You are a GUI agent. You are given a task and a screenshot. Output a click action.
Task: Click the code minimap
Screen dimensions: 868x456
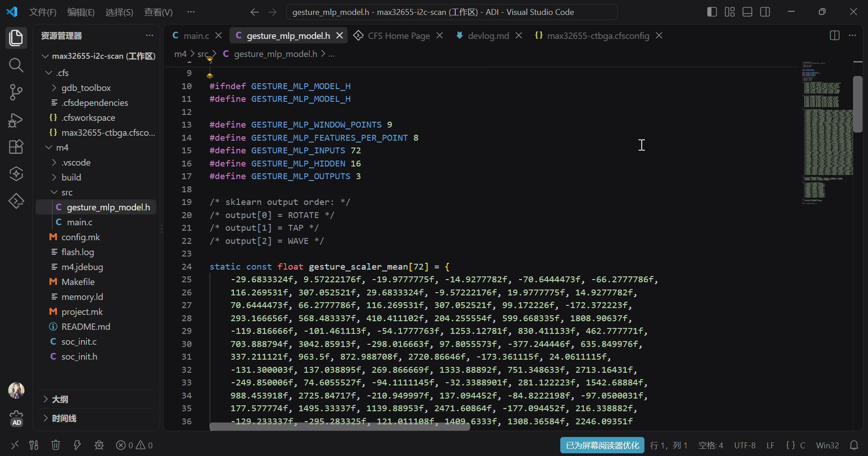coord(827,132)
